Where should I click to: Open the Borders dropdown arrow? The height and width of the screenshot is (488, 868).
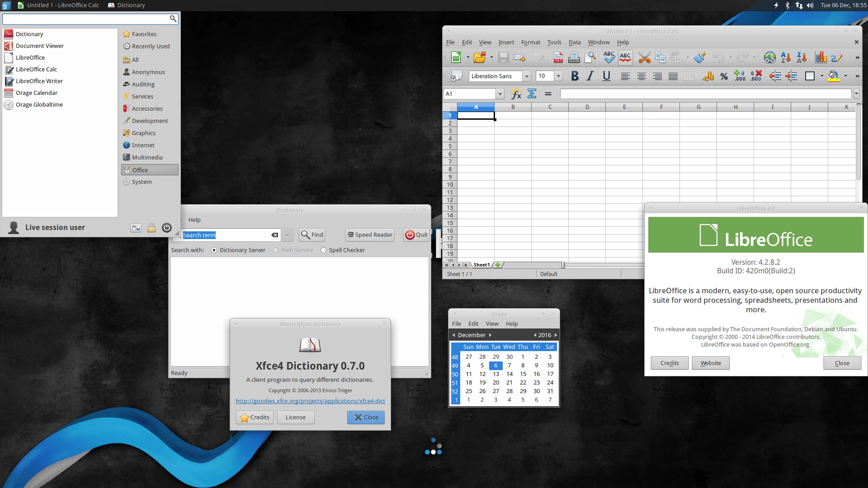pyautogui.click(x=821, y=76)
